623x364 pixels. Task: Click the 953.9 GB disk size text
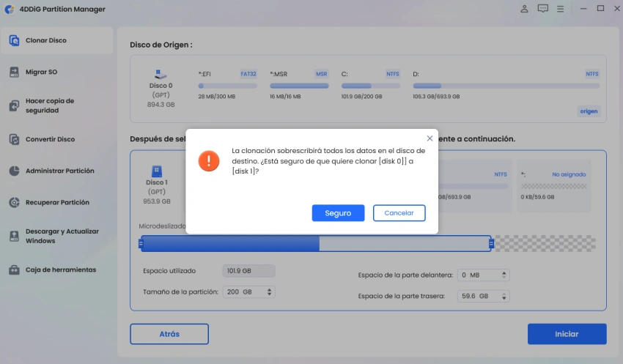pyautogui.click(x=157, y=201)
